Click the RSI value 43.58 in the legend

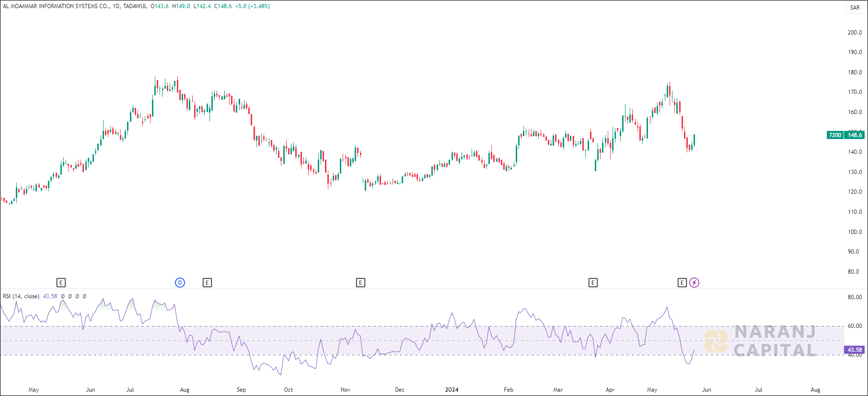point(50,296)
